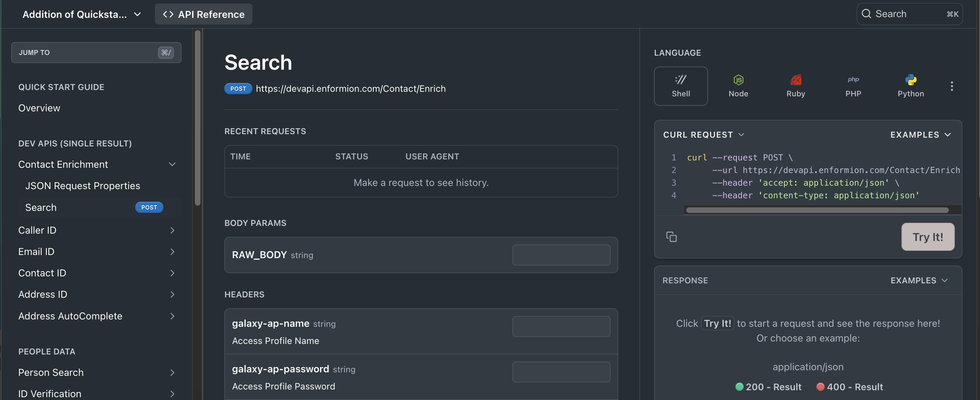This screenshot has height=400, width=980.
Task: Click the red 400 status dot
Action: [x=820, y=387]
